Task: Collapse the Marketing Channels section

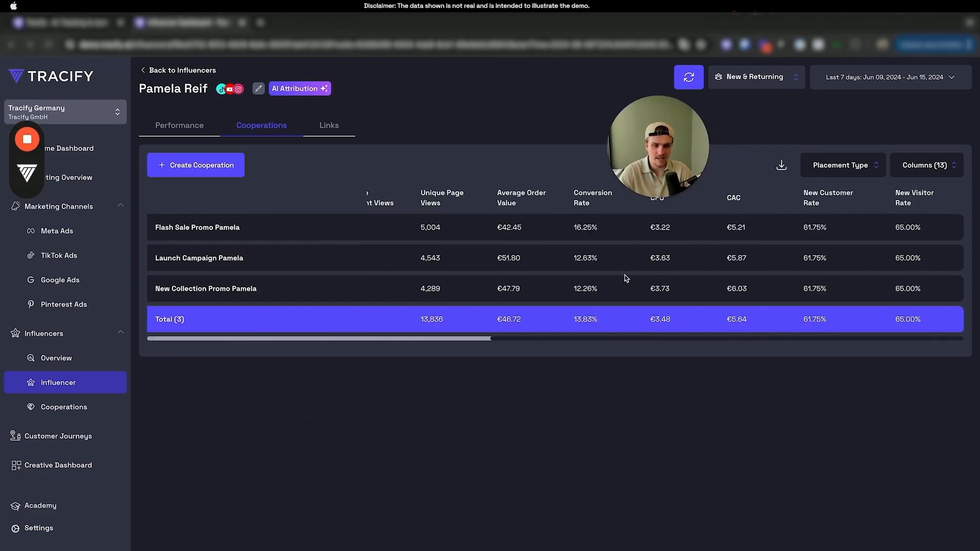Action: pyautogui.click(x=120, y=205)
